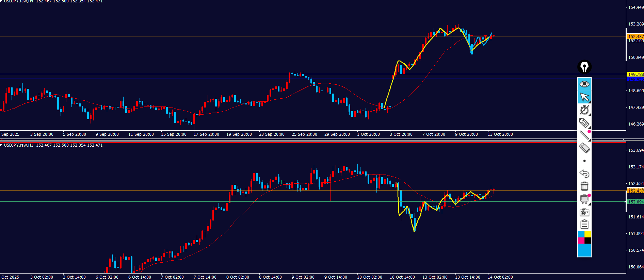Click the green 152.094 price level label
Image resolution: width=644 pixels, height=280 pixels.
point(635,202)
